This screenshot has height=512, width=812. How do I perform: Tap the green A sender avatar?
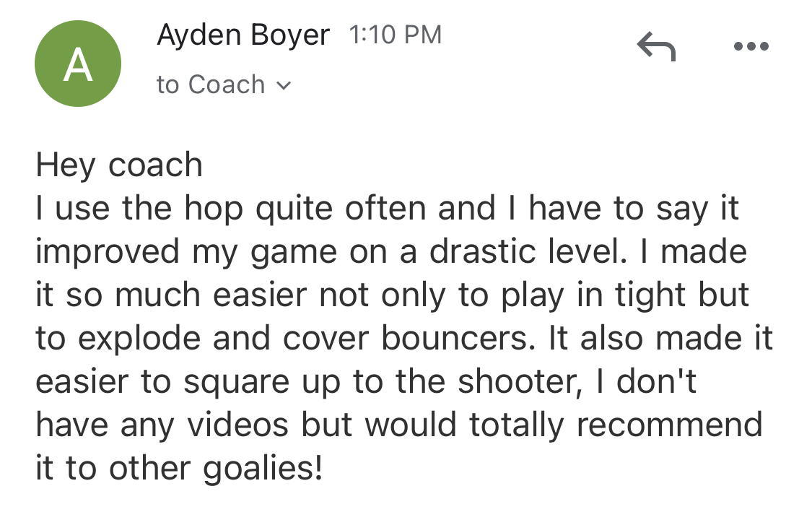pyautogui.click(x=78, y=64)
